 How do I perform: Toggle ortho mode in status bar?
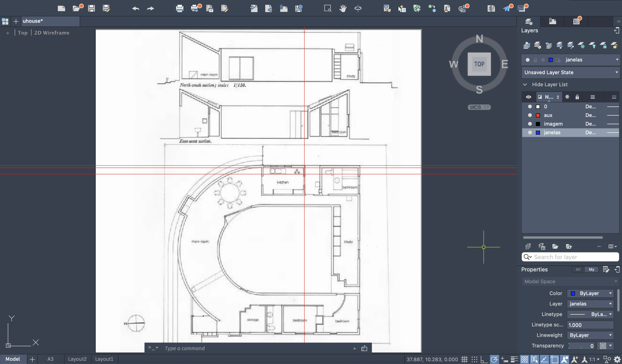click(484, 359)
